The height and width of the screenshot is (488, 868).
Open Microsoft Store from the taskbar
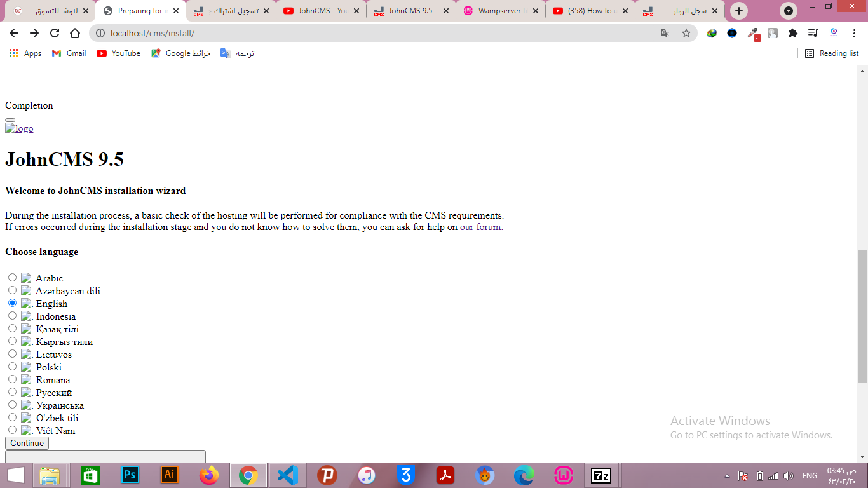pyautogui.click(x=90, y=475)
